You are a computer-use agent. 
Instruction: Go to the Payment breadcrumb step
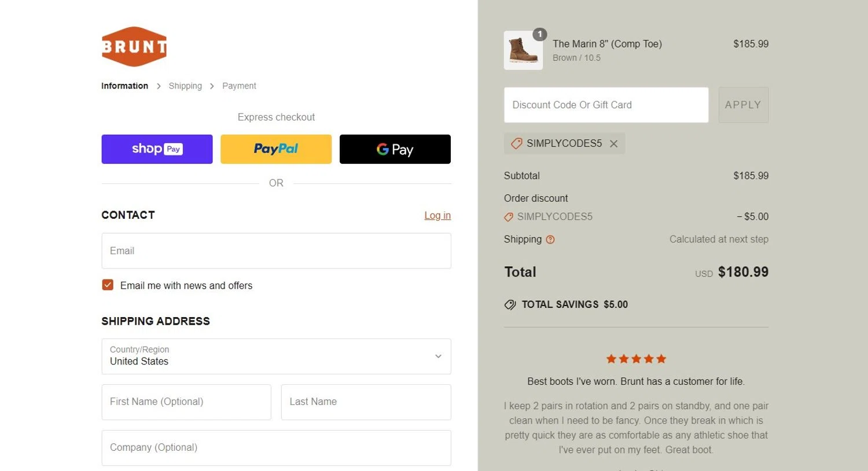[x=239, y=86]
